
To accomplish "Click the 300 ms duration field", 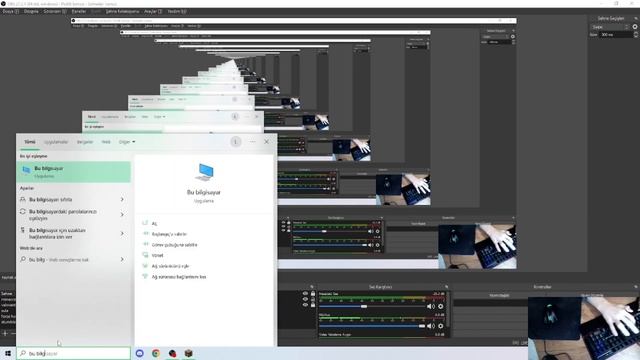I will (616, 35).
